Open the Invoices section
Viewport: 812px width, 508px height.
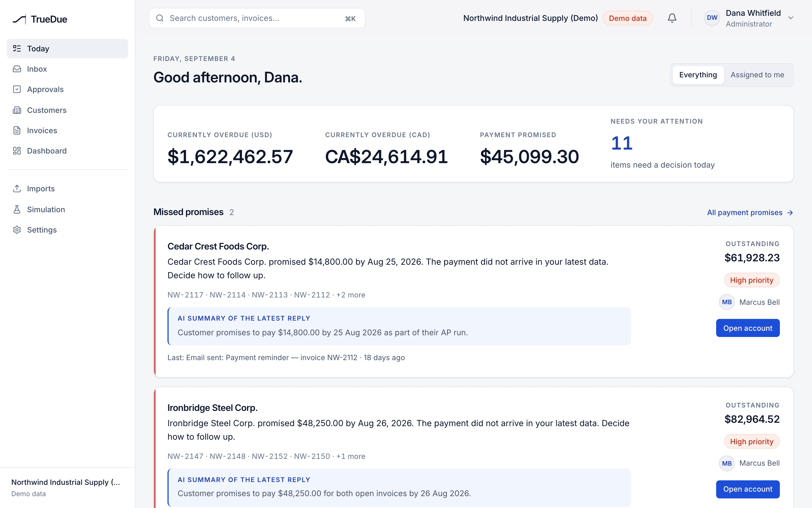tap(67, 130)
